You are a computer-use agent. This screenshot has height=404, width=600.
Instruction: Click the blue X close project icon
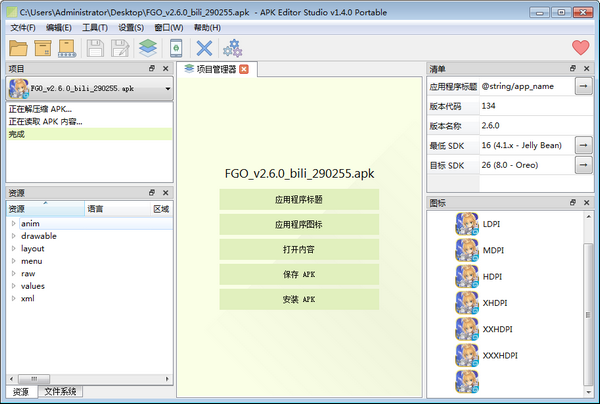[204, 48]
